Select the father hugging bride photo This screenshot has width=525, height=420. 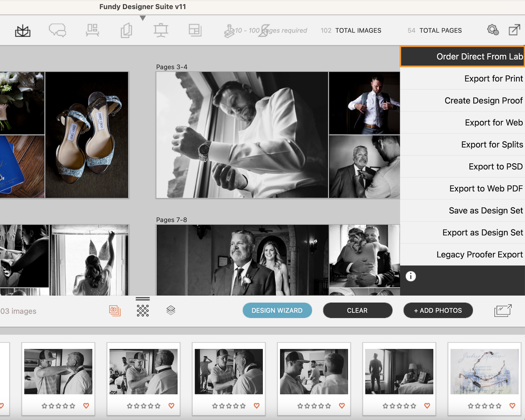364,256
